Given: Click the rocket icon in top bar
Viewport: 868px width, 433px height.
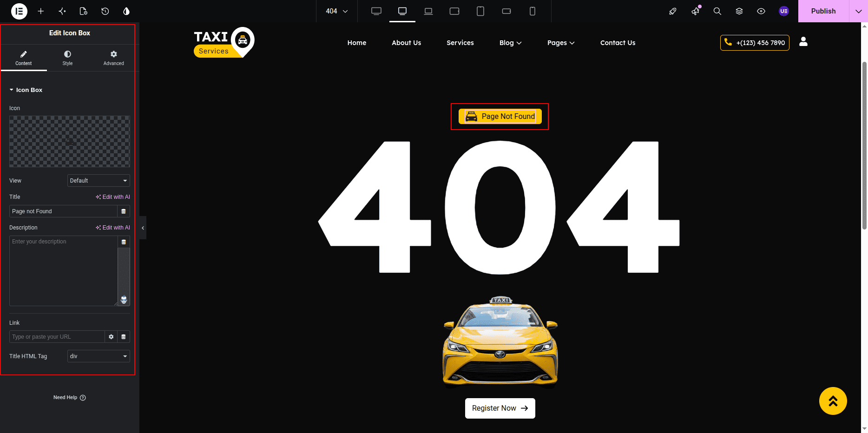Looking at the screenshot, I should 673,11.
